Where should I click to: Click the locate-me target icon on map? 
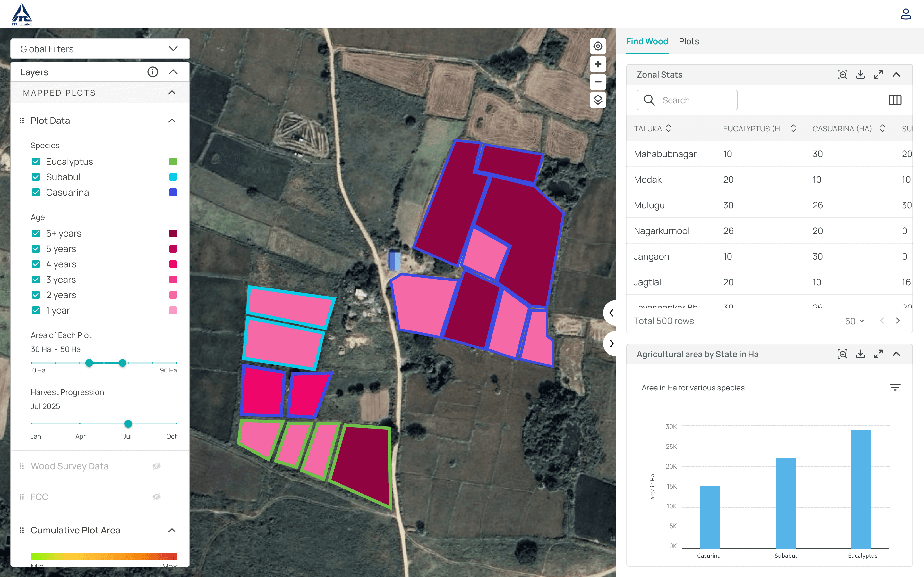tap(597, 46)
